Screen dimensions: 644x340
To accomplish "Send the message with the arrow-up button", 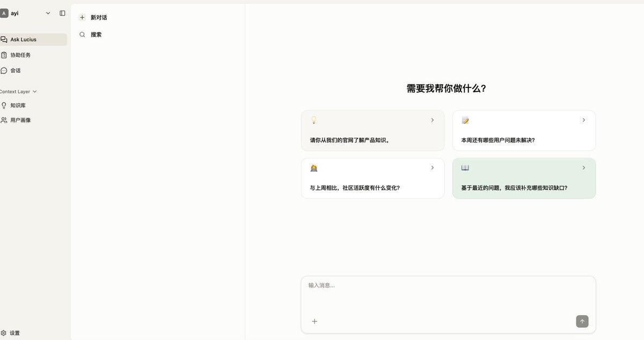I will 582,321.
